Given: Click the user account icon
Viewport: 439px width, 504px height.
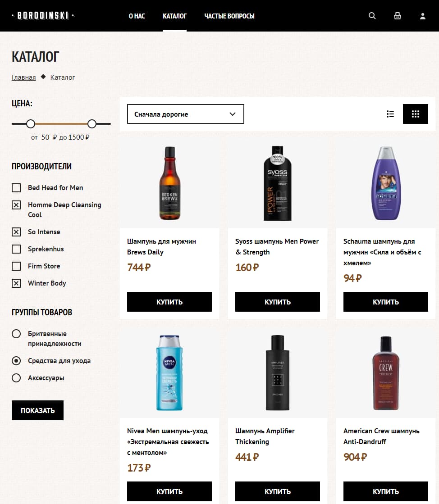Looking at the screenshot, I should pyautogui.click(x=422, y=16).
